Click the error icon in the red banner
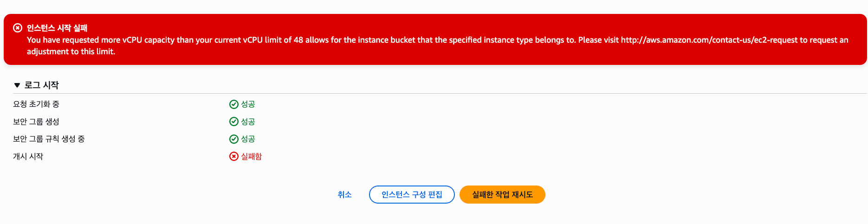Viewport: 868px width, 224px height. pos(18,28)
